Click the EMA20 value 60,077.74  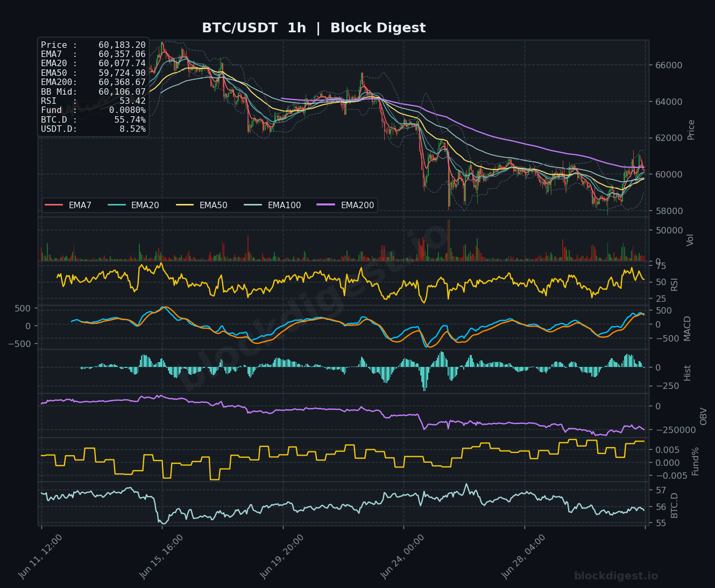(122, 63)
